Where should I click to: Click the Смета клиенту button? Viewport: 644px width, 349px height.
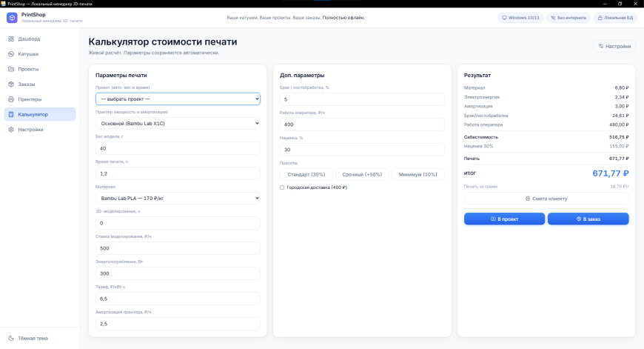[x=546, y=199]
